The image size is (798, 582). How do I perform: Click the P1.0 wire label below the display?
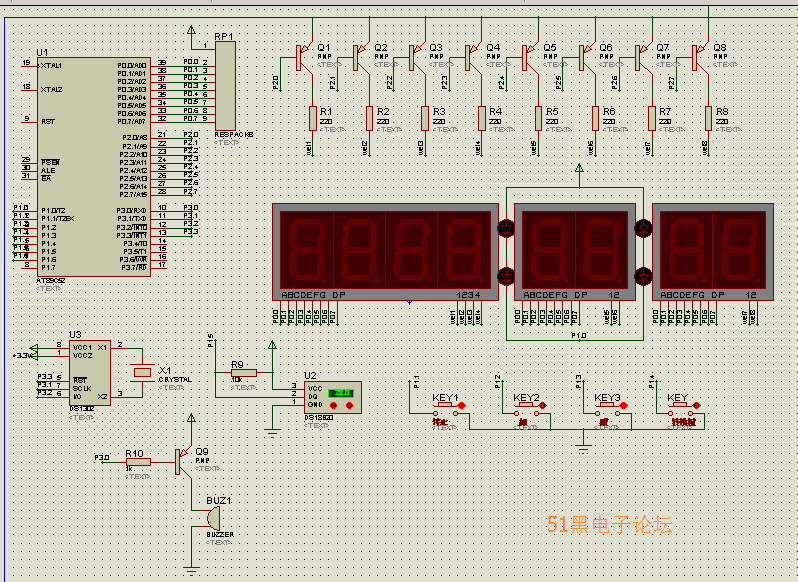[x=579, y=335]
